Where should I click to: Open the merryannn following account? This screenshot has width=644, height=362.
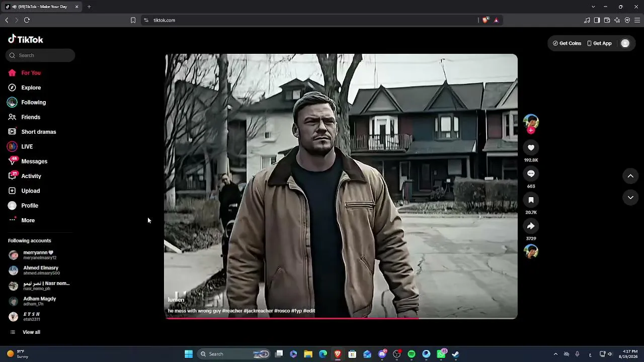tap(33, 255)
